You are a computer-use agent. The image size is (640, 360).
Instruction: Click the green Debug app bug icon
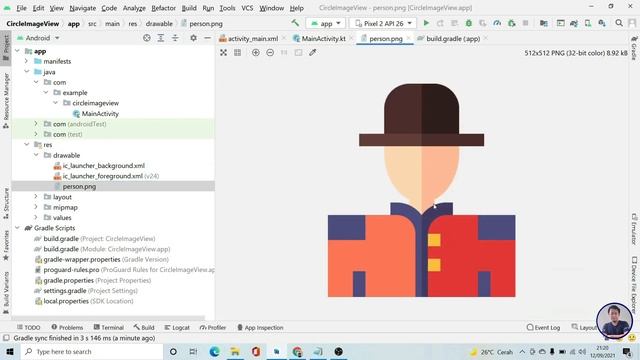point(469,23)
